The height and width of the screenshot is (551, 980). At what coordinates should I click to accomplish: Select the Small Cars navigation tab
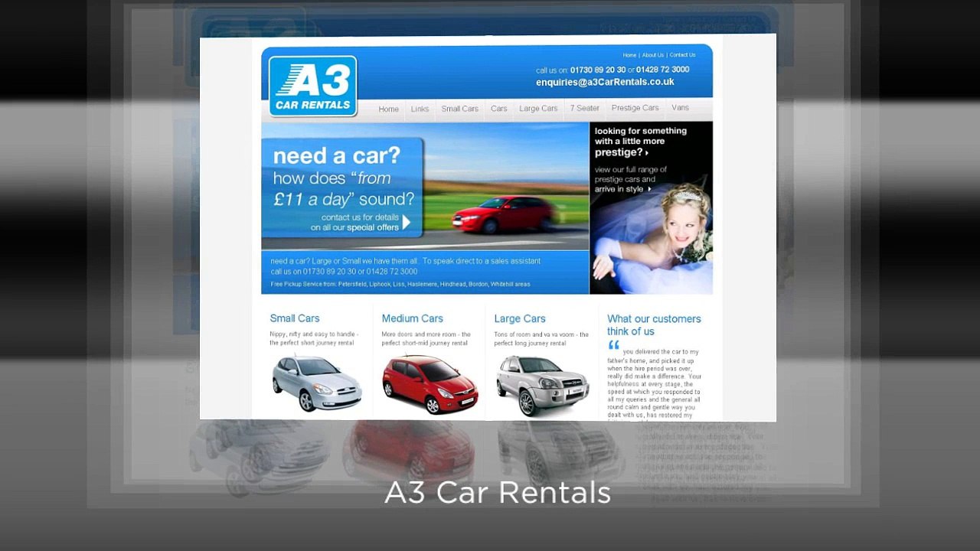[x=459, y=109]
